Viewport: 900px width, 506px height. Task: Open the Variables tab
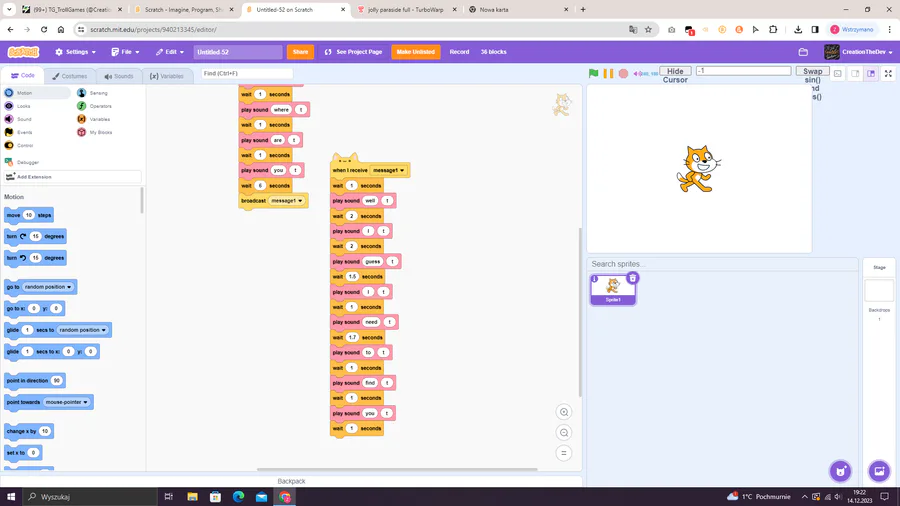click(x=167, y=76)
